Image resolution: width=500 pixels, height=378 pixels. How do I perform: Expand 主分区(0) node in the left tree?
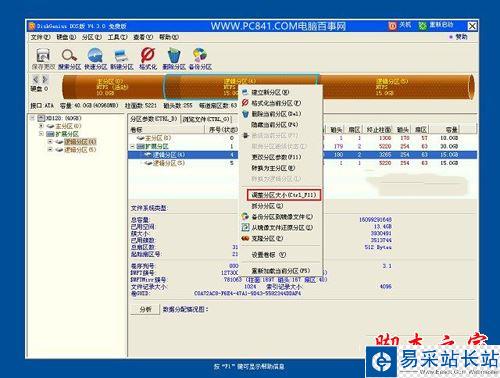click(x=41, y=126)
